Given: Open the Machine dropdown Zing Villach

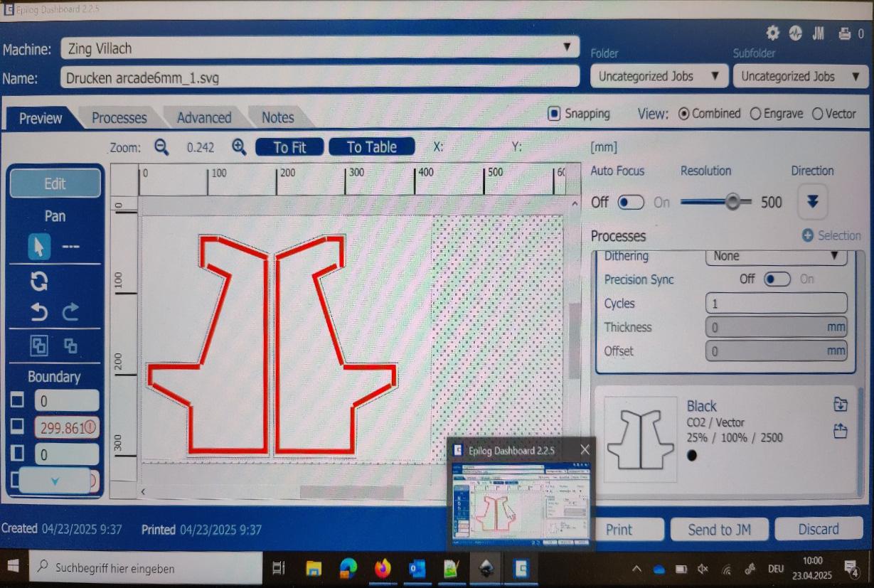Looking at the screenshot, I should pos(320,48).
